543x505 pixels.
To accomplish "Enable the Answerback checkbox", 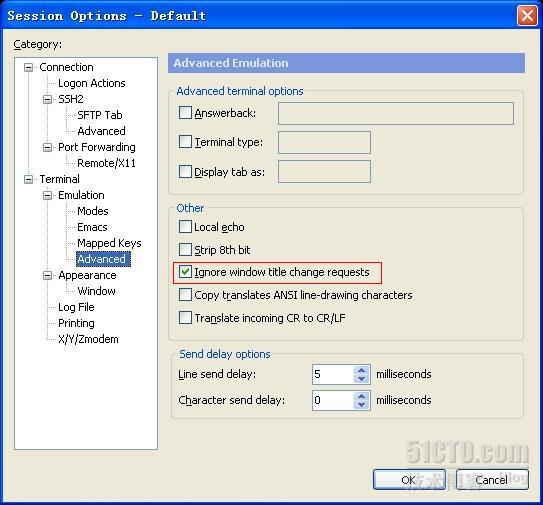I will click(x=185, y=113).
